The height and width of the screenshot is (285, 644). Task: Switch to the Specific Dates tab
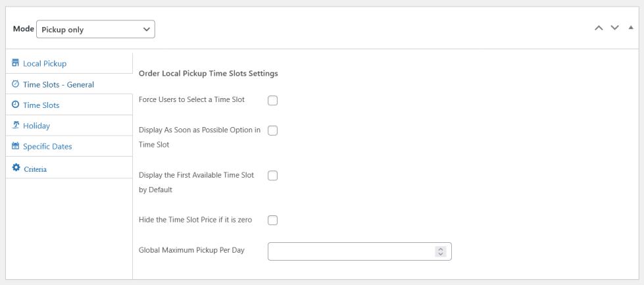(69, 146)
